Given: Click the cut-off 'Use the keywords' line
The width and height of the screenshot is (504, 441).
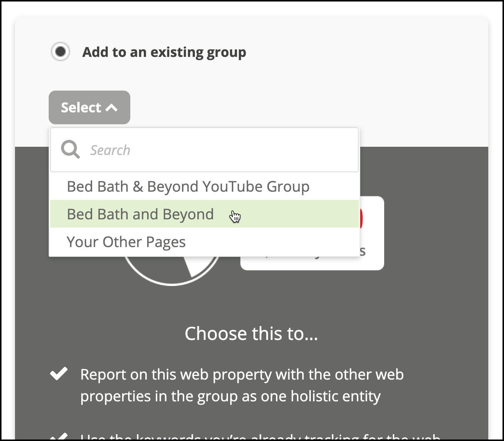Looking at the screenshot, I should tap(261, 437).
